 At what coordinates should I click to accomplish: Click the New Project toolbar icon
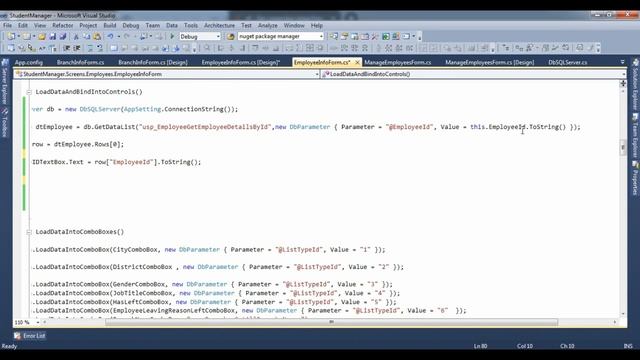(11, 36)
